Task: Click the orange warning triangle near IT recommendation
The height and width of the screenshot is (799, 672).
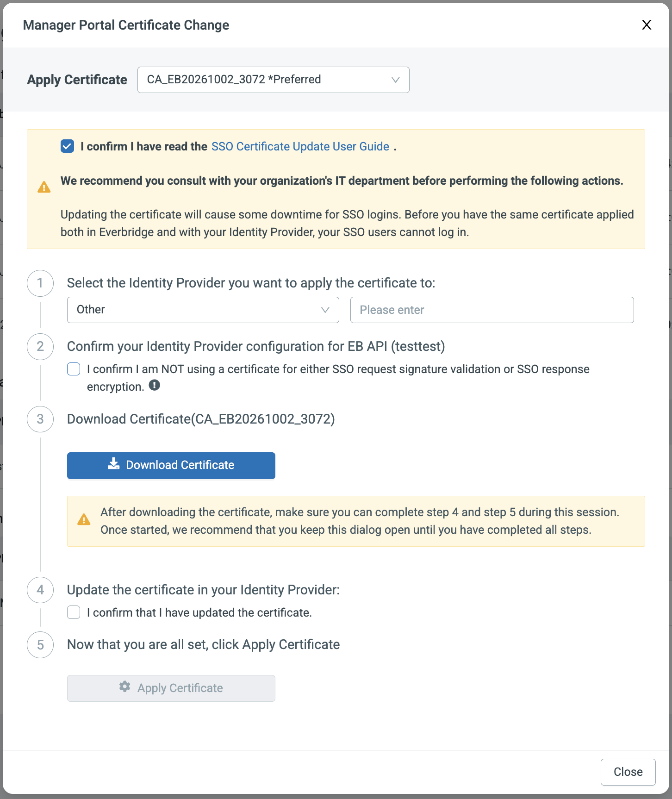Action: 44,187
